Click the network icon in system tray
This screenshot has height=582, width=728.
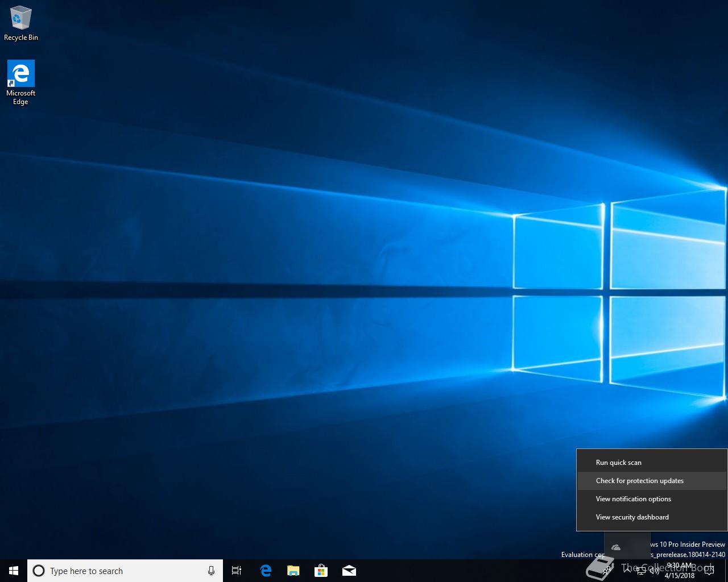[x=641, y=571]
